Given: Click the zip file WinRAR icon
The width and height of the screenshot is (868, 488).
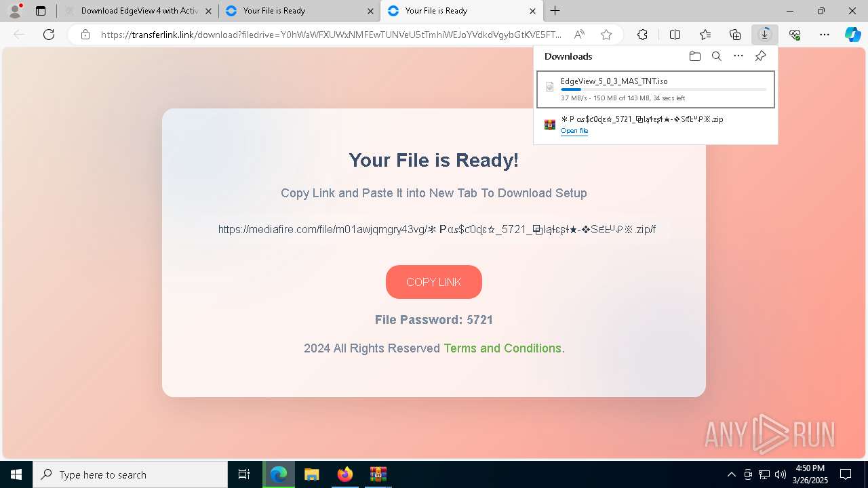Looking at the screenshot, I should click(550, 125).
